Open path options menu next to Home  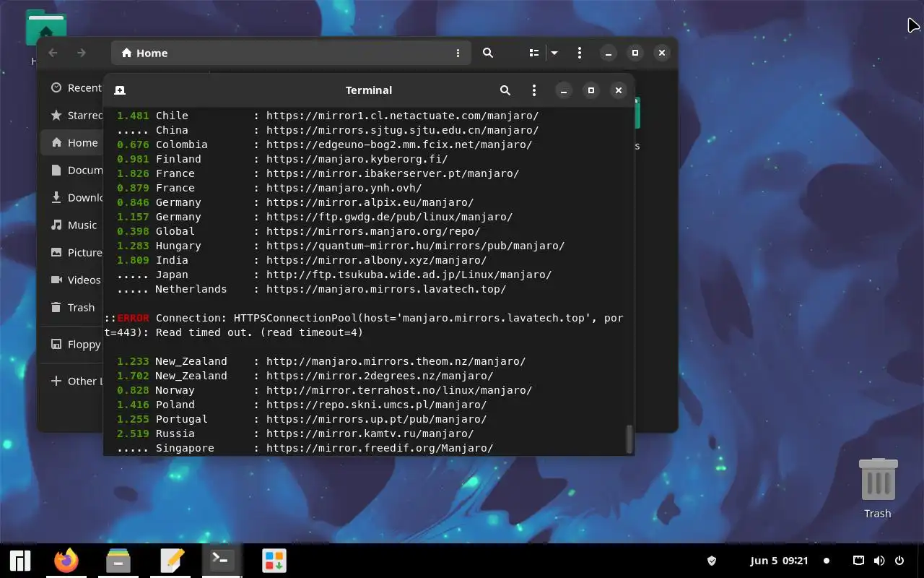[458, 53]
